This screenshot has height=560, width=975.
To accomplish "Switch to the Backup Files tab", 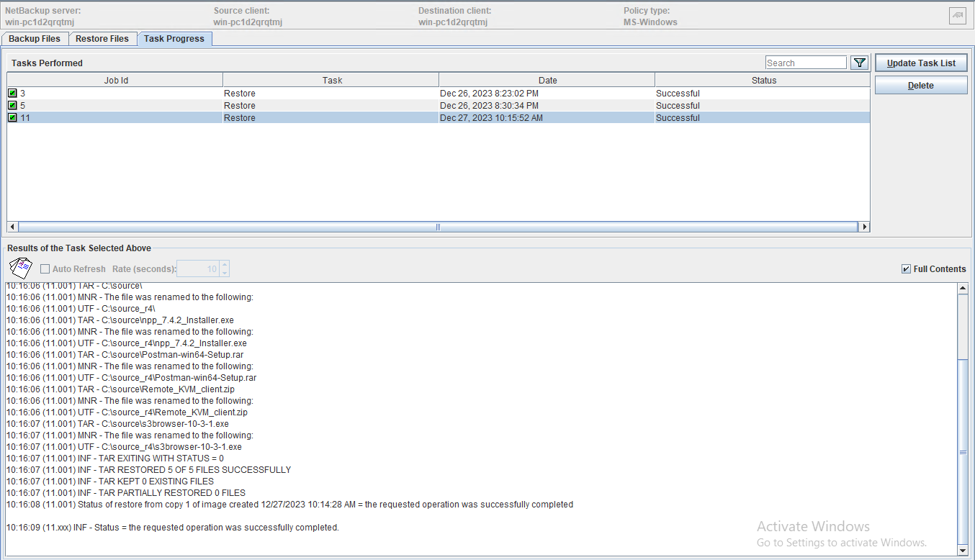I will pyautogui.click(x=35, y=39).
